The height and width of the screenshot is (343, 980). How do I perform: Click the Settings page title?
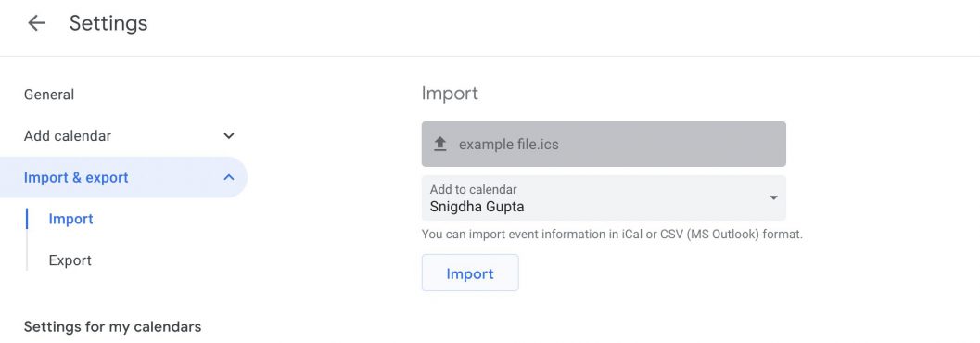tap(108, 23)
